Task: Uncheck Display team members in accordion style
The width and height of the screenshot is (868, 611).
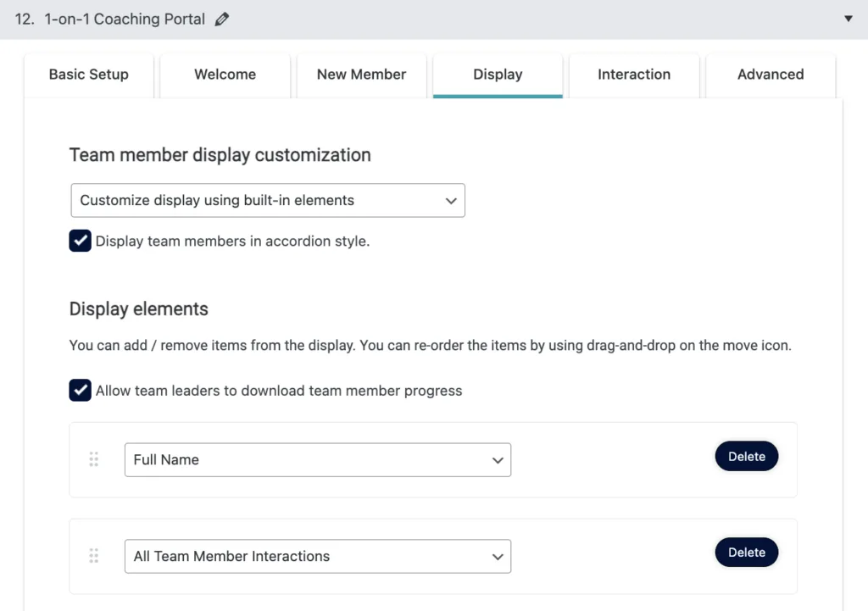Action: tap(81, 241)
